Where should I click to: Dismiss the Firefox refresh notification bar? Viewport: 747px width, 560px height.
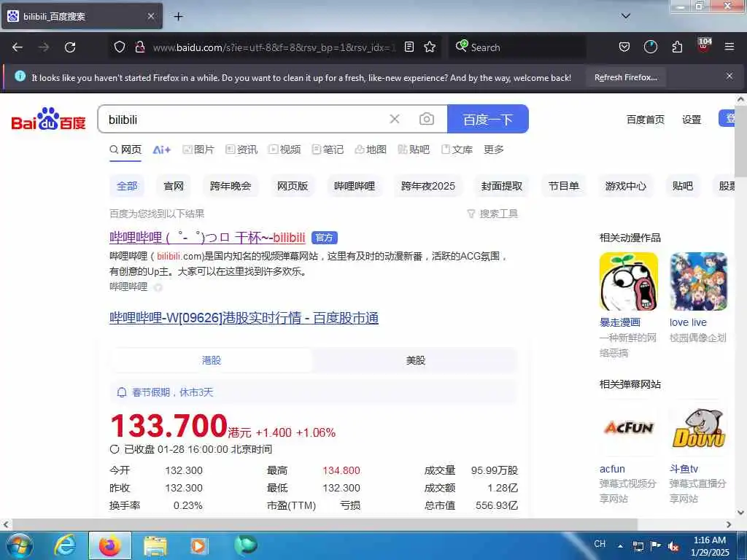[729, 76]
